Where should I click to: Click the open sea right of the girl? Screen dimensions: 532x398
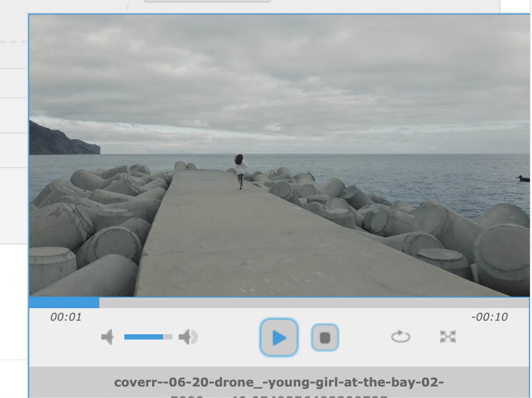click(x=392, y=172)
